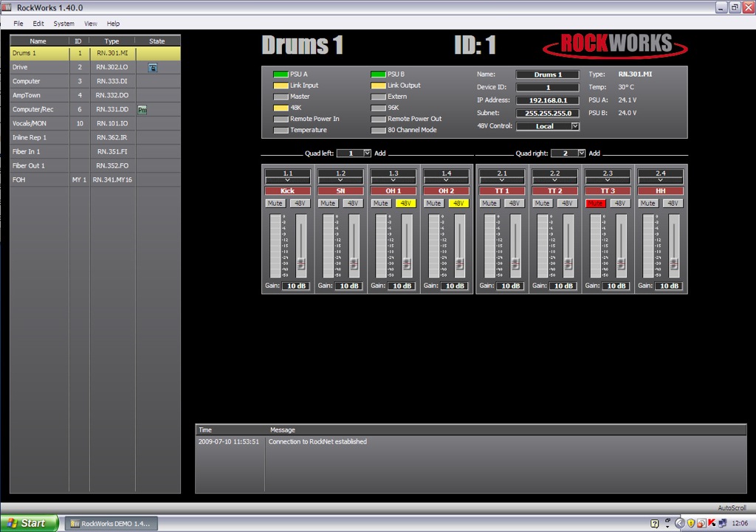The width and height of the screenshot is (756, 532).
Task: Click the RockWorks logo at top right
Action: tap(615, 46)
